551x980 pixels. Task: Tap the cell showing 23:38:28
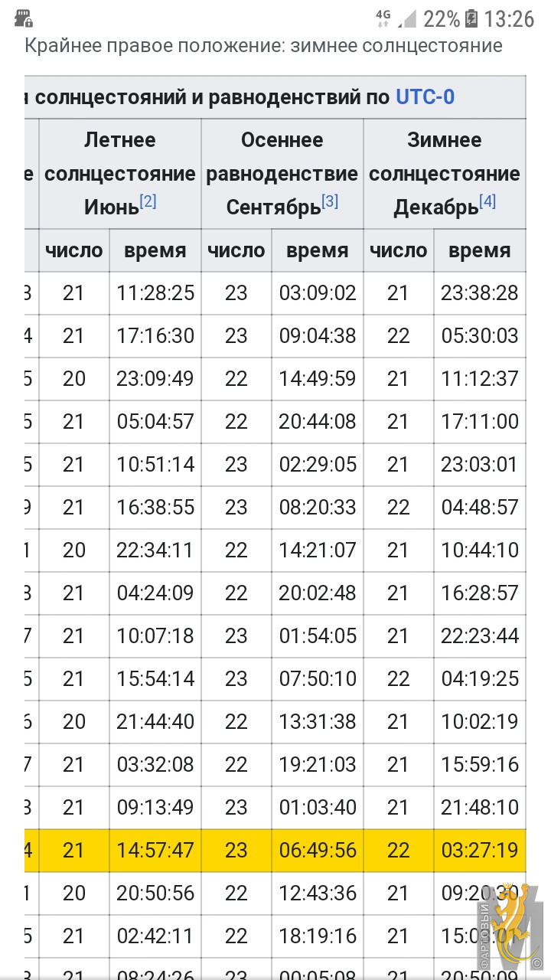pos(480,292)
